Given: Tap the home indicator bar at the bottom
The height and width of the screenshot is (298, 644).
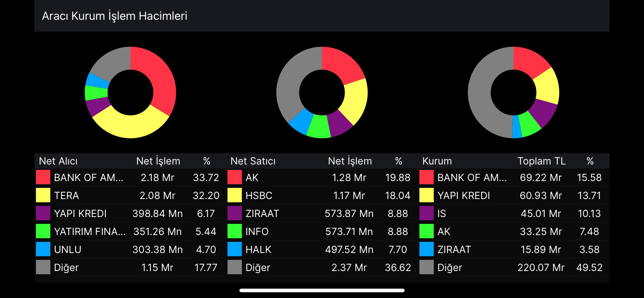Looking at the screenshot, I should pyautogui.click(x=322, y=290).
